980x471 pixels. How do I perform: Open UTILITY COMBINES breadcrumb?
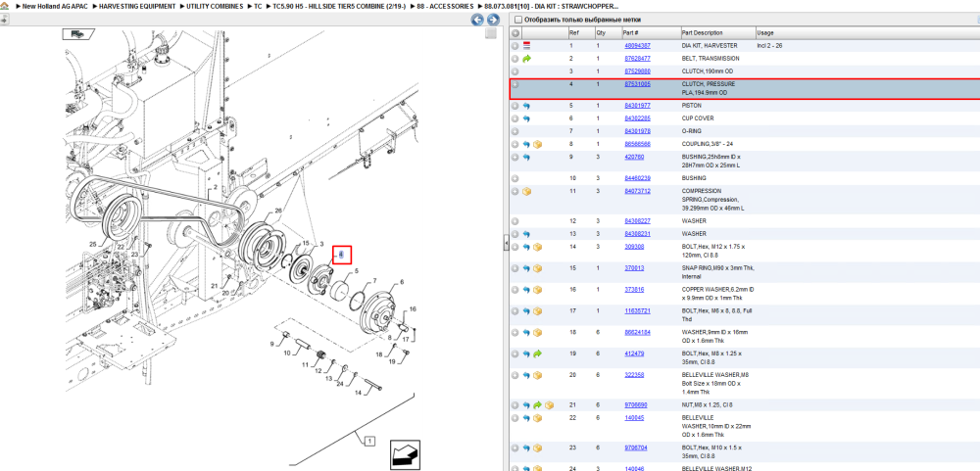click(215, 6)
